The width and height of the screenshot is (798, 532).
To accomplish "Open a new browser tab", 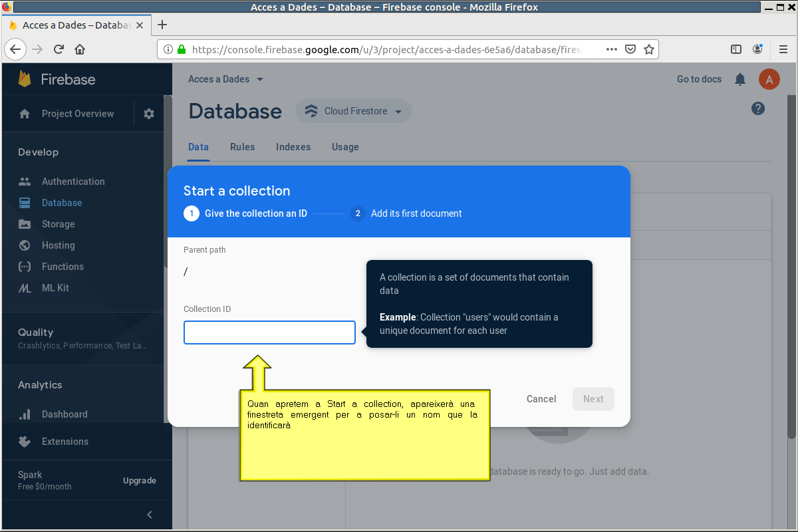I will point(162,25).
